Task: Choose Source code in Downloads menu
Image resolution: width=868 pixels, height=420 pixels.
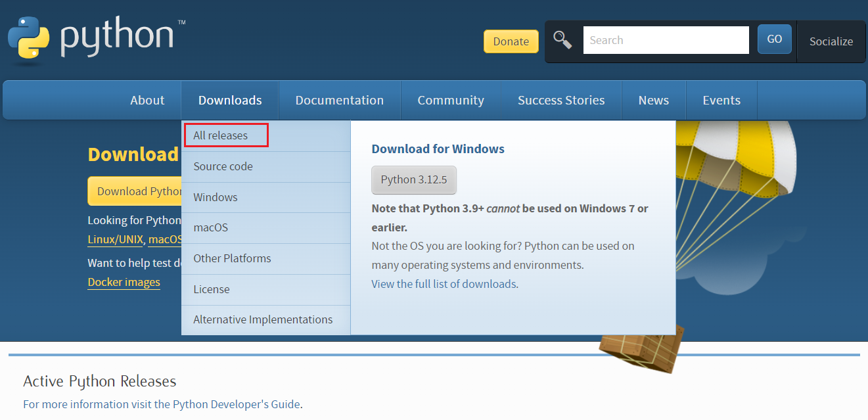Action: [x=223, y=166]
